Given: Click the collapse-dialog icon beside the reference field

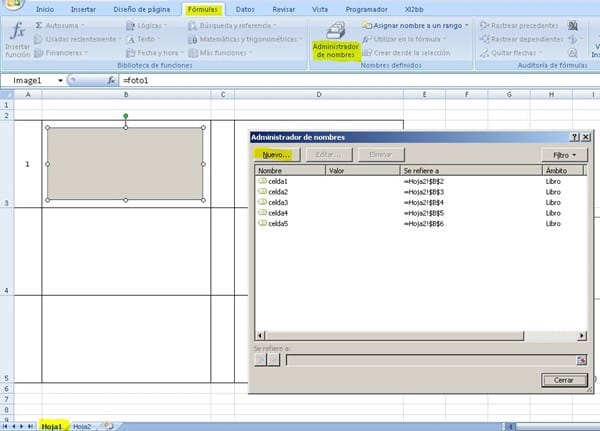Looking at the screenshot, I should 580,359.
